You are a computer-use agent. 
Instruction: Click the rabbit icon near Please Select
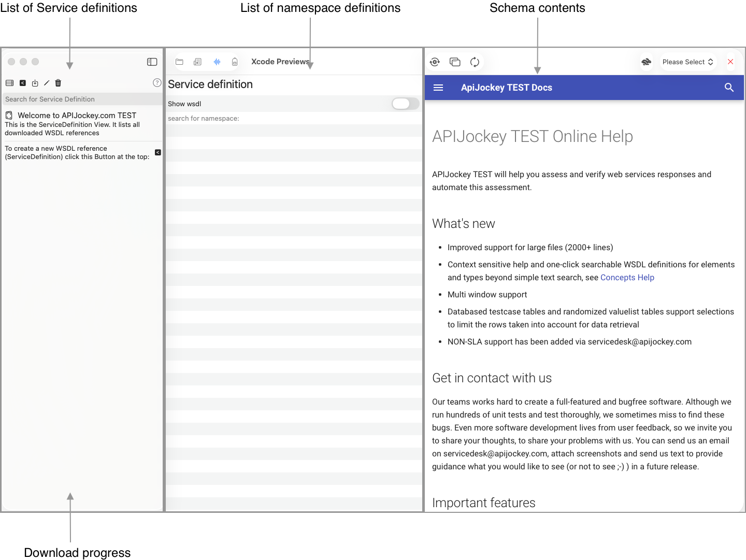(646, 62)
